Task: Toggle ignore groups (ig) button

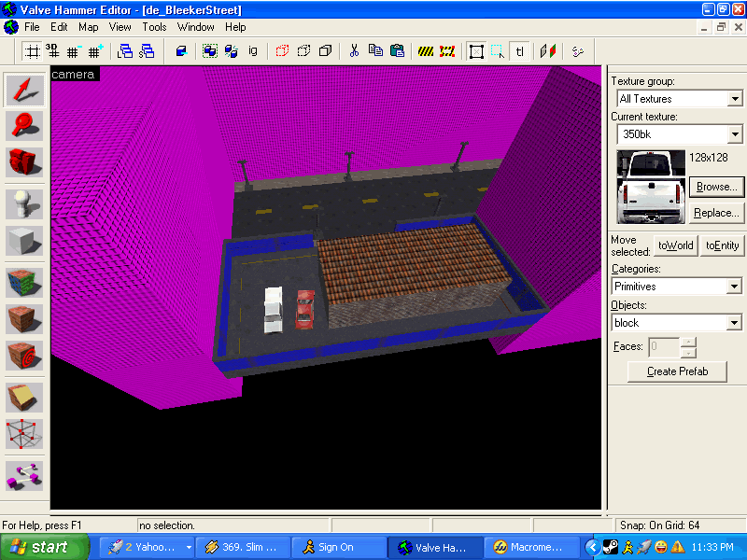Action: coord(252,51)
